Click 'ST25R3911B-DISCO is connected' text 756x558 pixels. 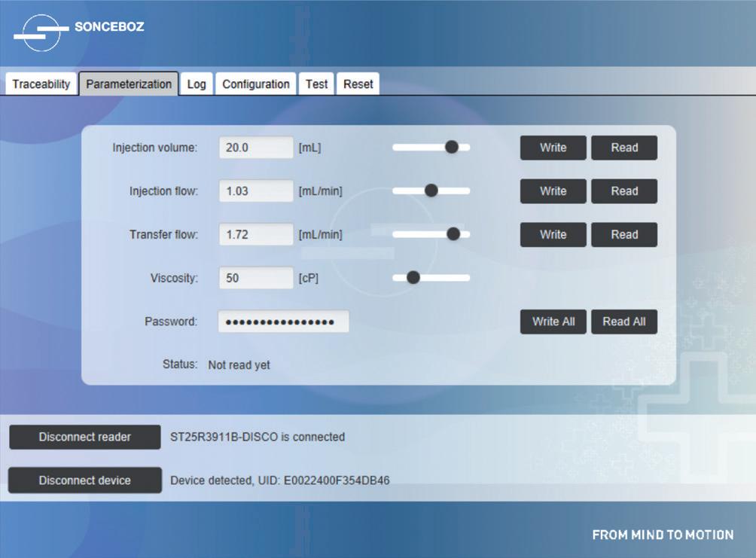[258, 437]
